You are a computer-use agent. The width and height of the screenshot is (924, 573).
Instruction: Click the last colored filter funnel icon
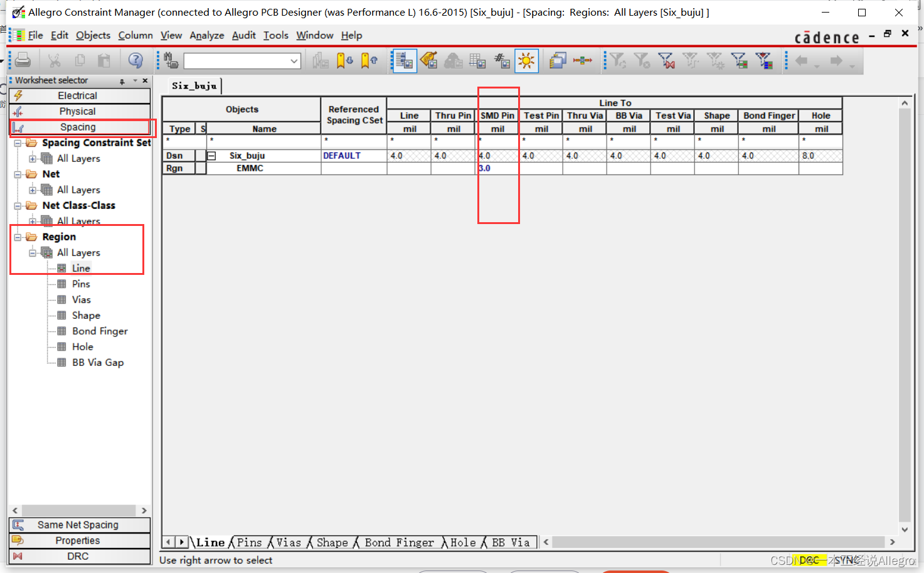764,60
